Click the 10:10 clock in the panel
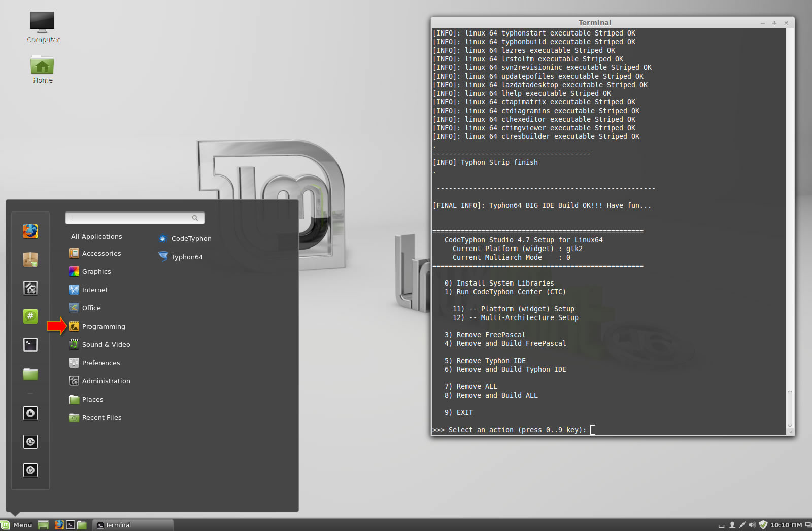The image size is (812, 531). click(786, 525)
